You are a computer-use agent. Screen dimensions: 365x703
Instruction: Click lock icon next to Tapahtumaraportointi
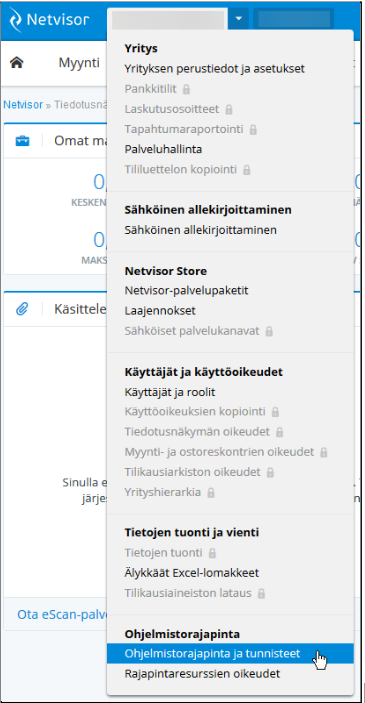[x=253, y=130]
